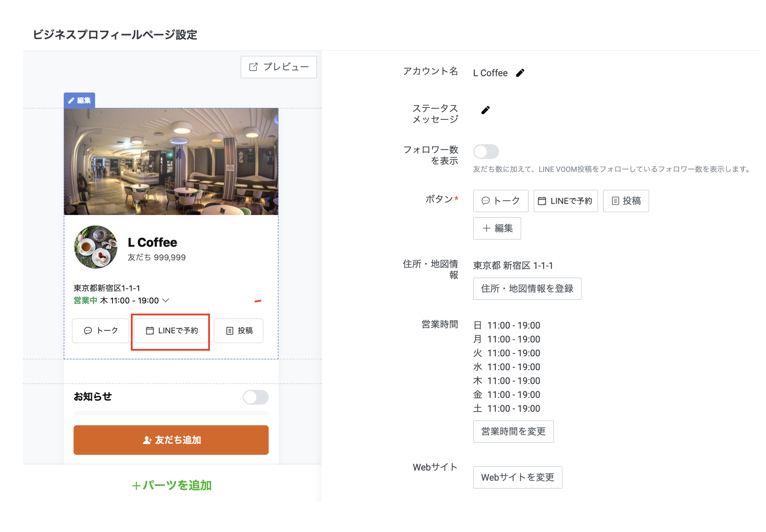Click the +編集 button to add a button
Screen dimensions: 766x532
coord(497,228)
